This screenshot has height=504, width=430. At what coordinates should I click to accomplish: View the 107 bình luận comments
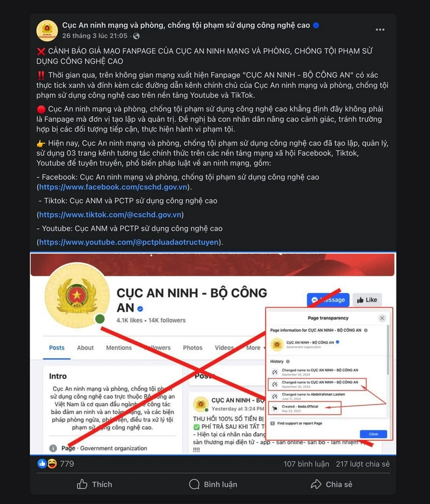(306, 464)
